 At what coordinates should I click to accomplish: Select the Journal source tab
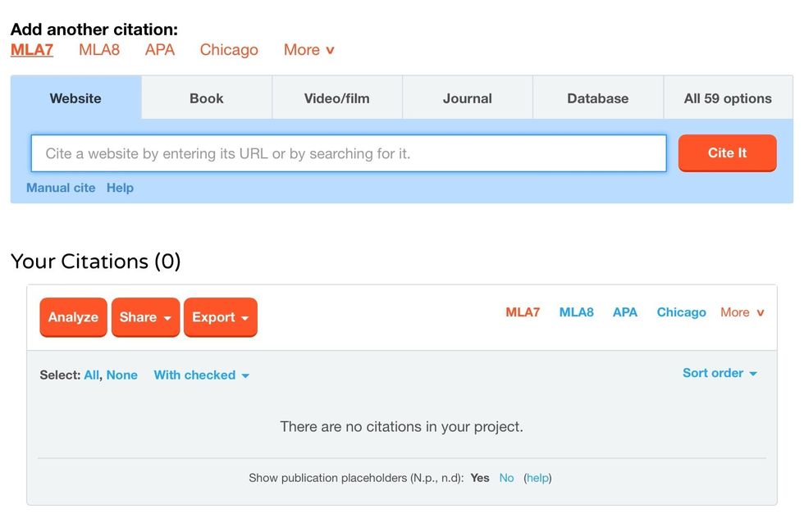(468, 98)
